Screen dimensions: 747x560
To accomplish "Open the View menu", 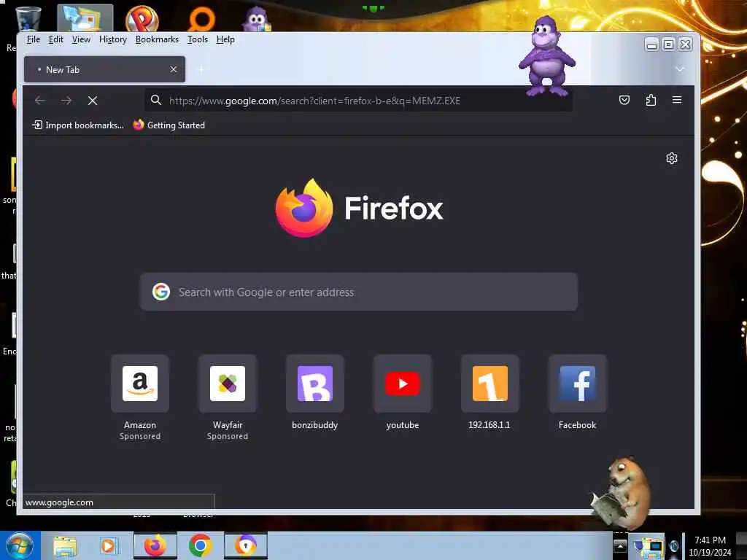I will point(81,39).
